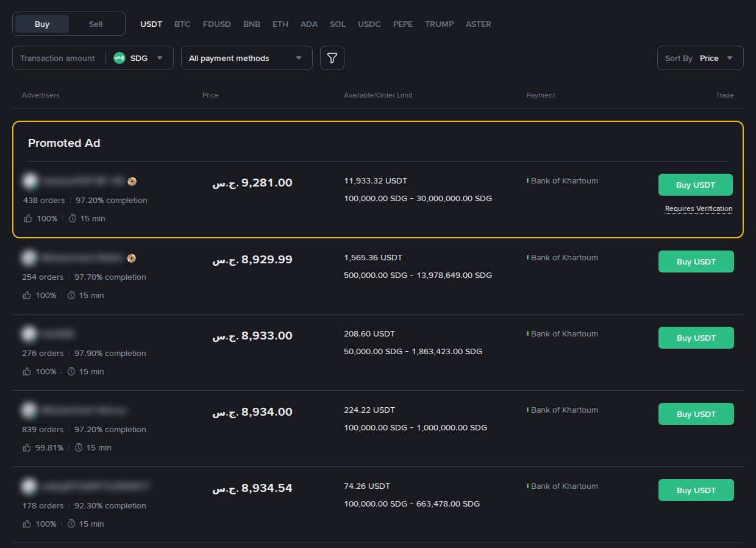Select the ADA crypto tab
Screen dimensions: 756x548
point(309,24)
